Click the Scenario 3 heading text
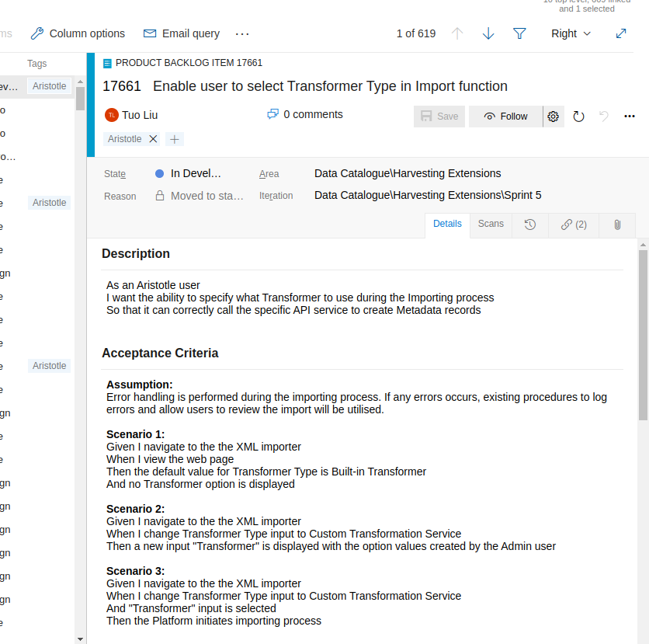649x644 pixels. coord(135,571)
